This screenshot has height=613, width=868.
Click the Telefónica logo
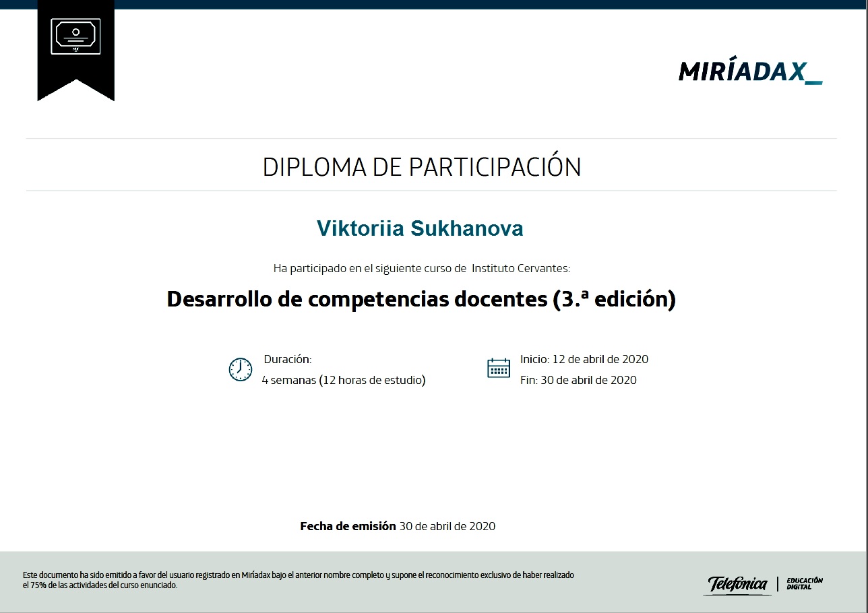(737, 584)
